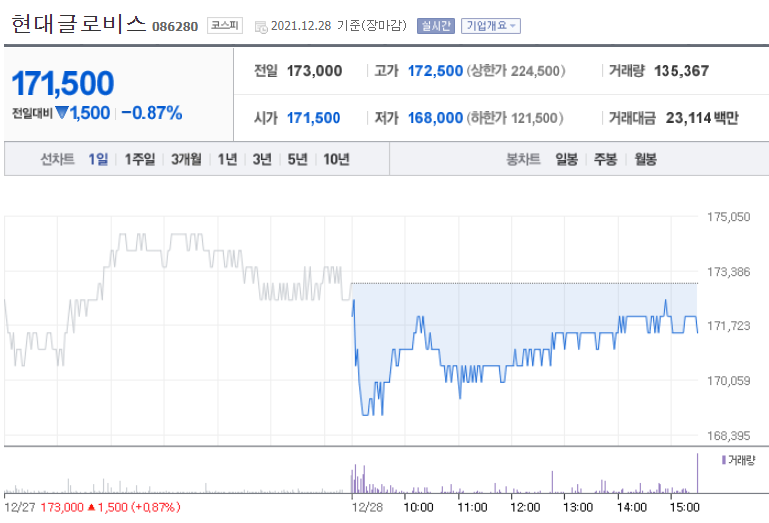The image size is (769, 523).
Task: Select the 1주일 line chart tab
Action: 139,159
